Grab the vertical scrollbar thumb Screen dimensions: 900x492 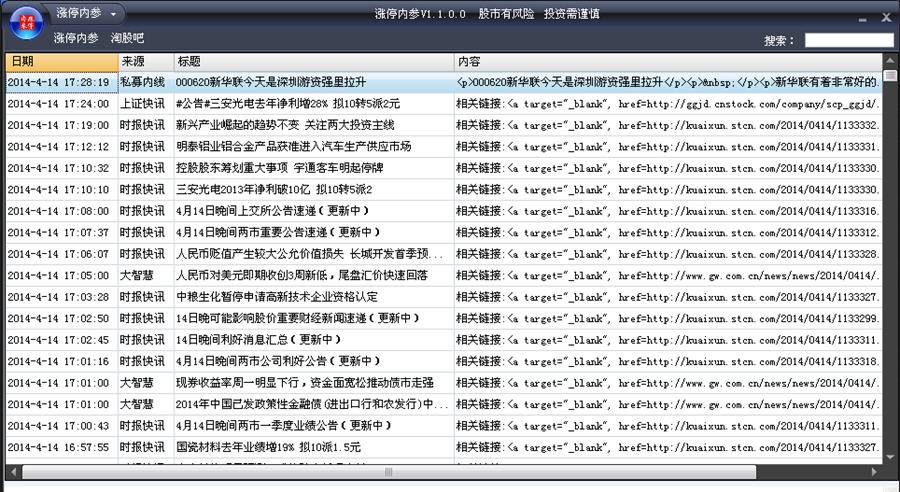point(890,75)
